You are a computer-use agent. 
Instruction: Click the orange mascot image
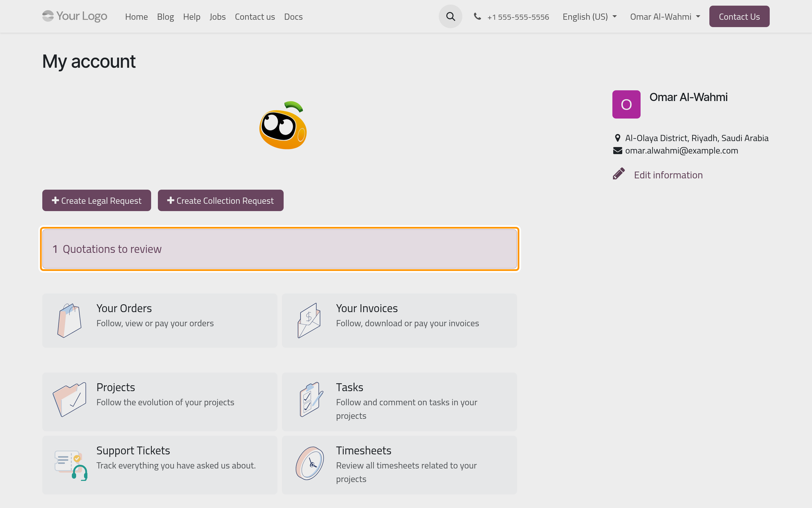[283, 125]
